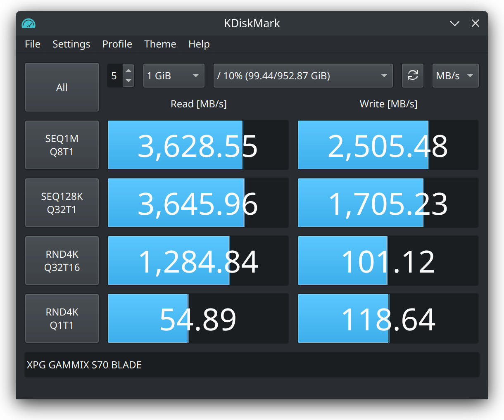Click the XPG GAMMIX S70 BLADE text field
This screenshot has height=420, width=504.
click(x=252, y=365)
